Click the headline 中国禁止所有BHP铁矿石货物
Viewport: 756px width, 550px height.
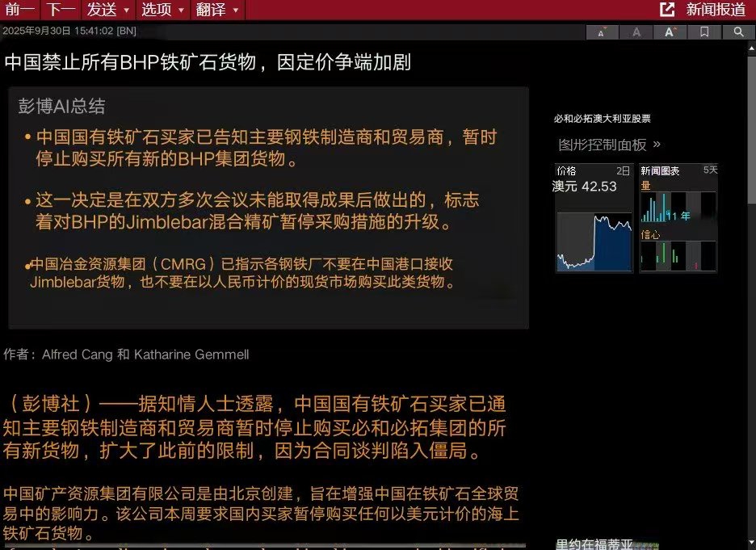click(130, 63)
